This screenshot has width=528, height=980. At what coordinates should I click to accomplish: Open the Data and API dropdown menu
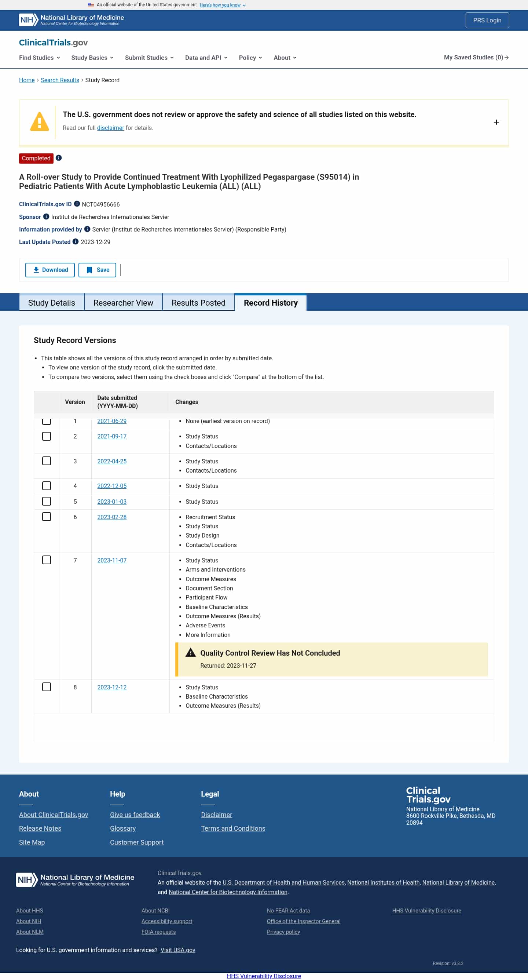point(206,58)
